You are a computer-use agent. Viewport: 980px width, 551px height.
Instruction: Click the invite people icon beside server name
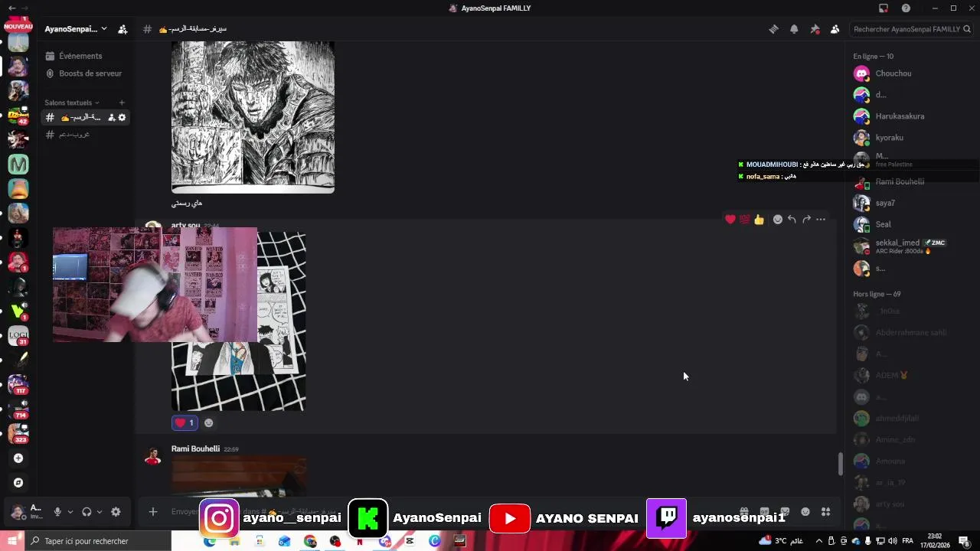click(122, 29)
